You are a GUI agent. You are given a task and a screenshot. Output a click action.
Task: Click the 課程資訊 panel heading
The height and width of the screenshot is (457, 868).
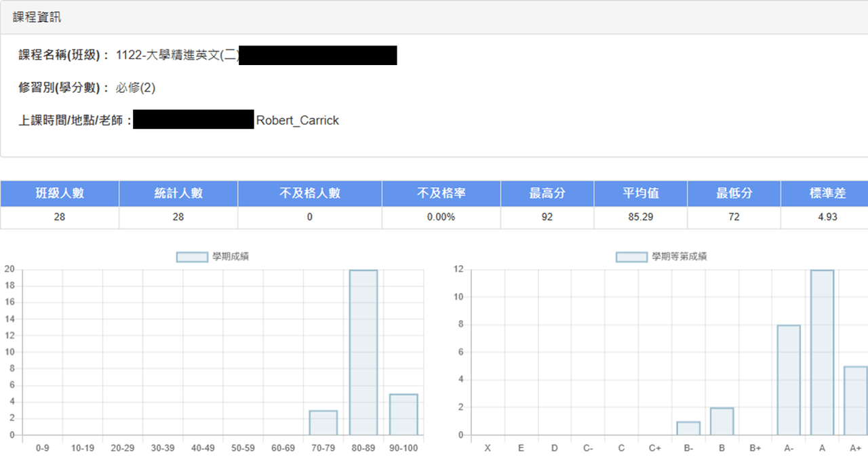coord(37,18)
